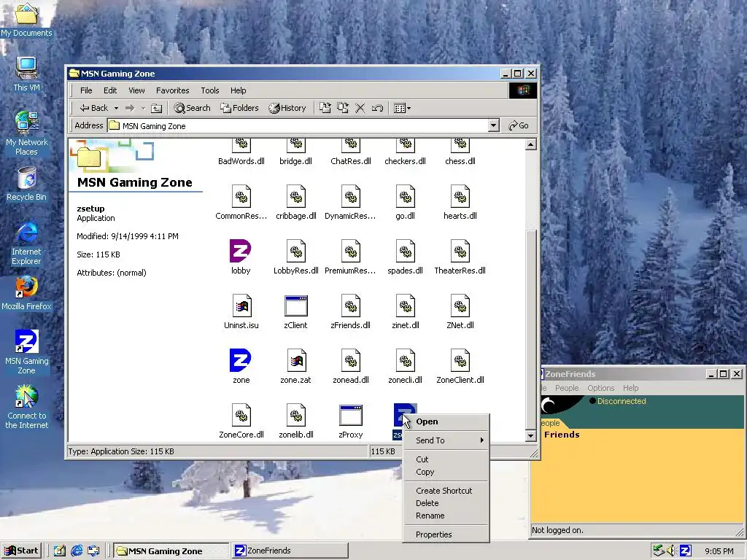The width and height of the screenshot is (747, 560).
Task: Expand the Address bar dropdown arrow
Action: pos(494,125)
